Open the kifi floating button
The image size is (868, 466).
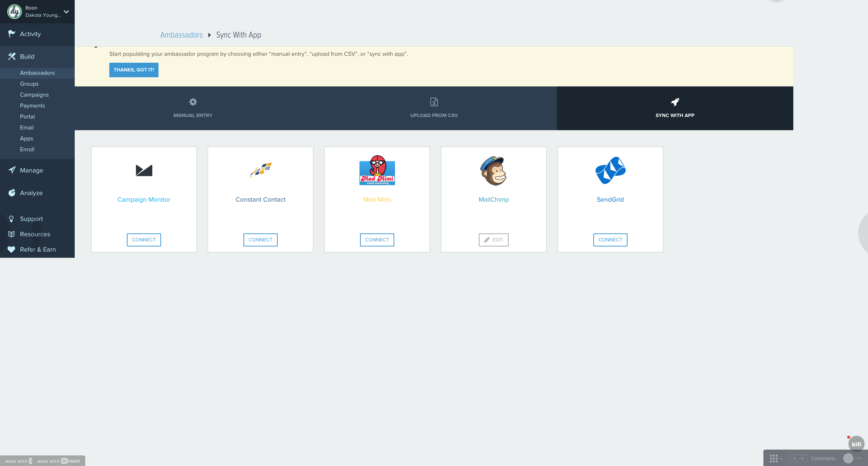click(856, 444)
